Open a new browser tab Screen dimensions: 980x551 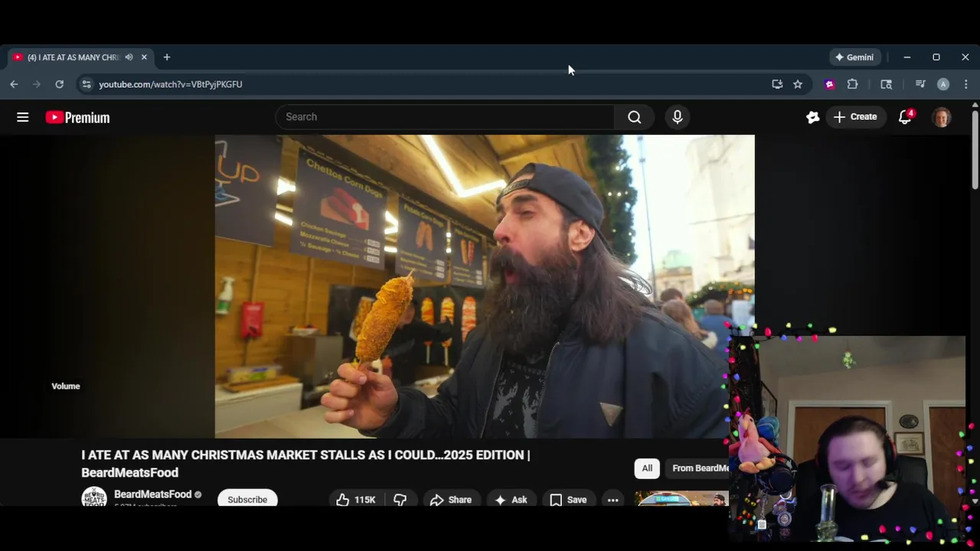(167, 57)
